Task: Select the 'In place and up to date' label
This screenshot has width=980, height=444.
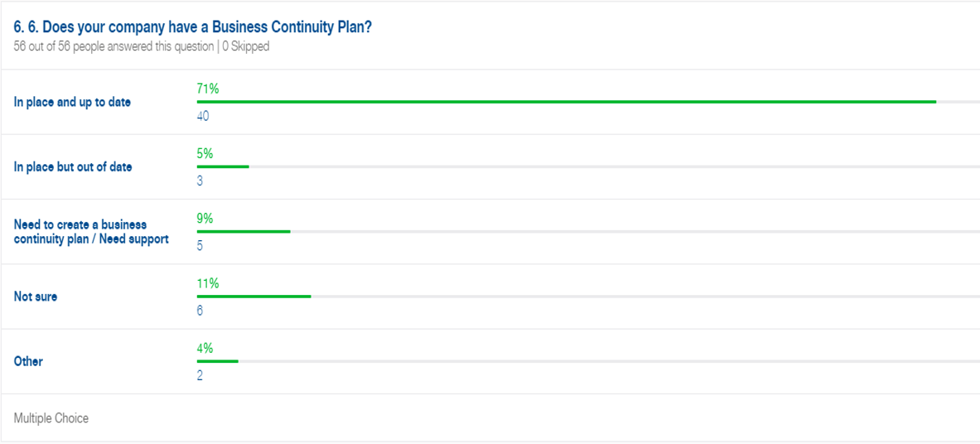Action: (73, 103)
